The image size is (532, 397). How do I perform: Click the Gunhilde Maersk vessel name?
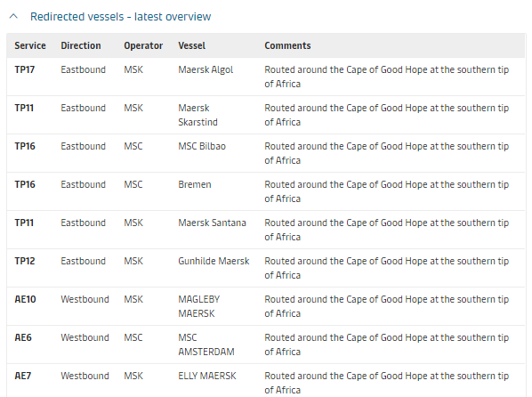(x=214, y=261)
